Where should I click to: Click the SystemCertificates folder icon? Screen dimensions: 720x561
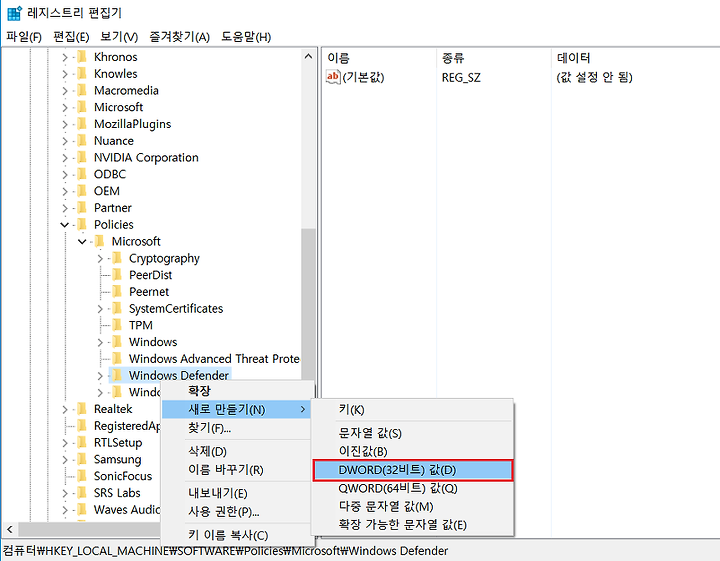click(x=117, y=308)
